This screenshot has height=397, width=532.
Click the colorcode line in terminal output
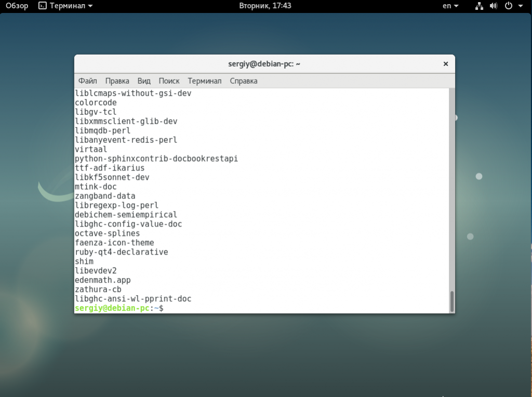pyautogui.click(x=96, y=103)
